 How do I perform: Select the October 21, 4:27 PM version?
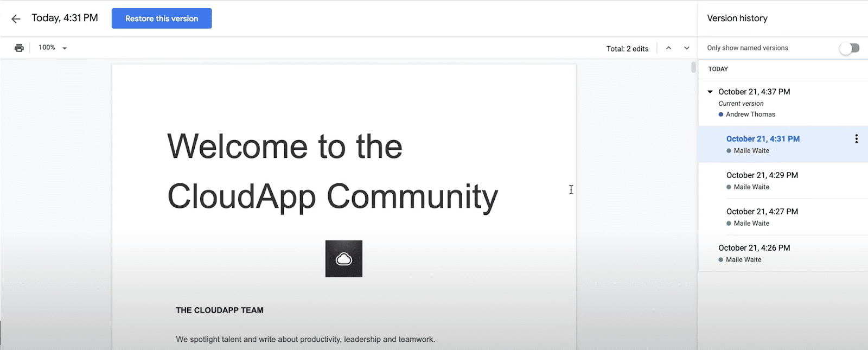click(x=783, y=217)
